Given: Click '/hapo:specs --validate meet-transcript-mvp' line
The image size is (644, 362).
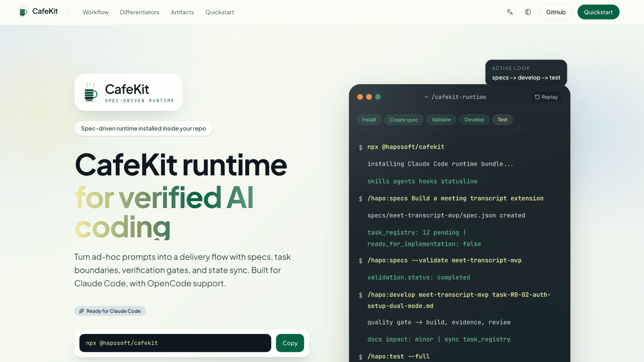Looking at the screenshot, I should 444,260.
